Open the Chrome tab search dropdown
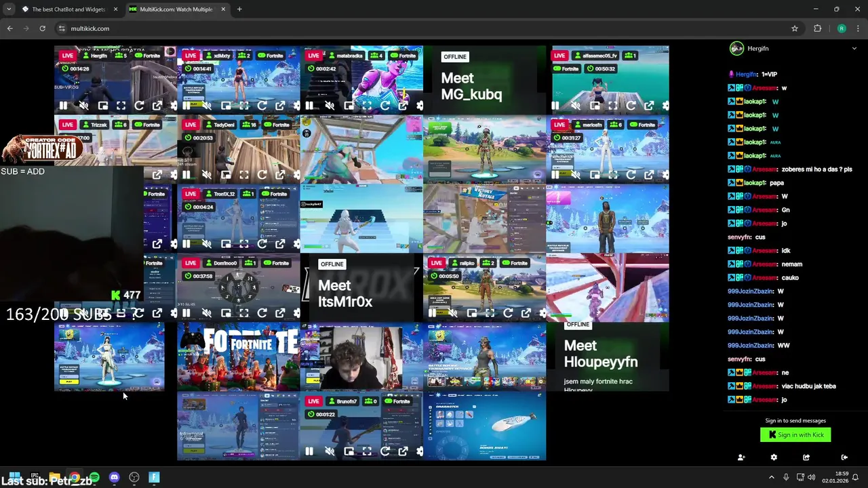The image size is (868, 488). [x=9, y=9]
